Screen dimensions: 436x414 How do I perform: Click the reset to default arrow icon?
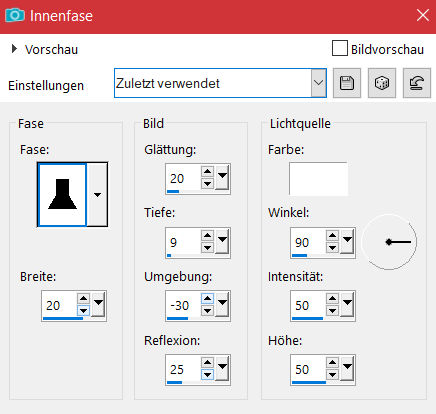(417, 83)
